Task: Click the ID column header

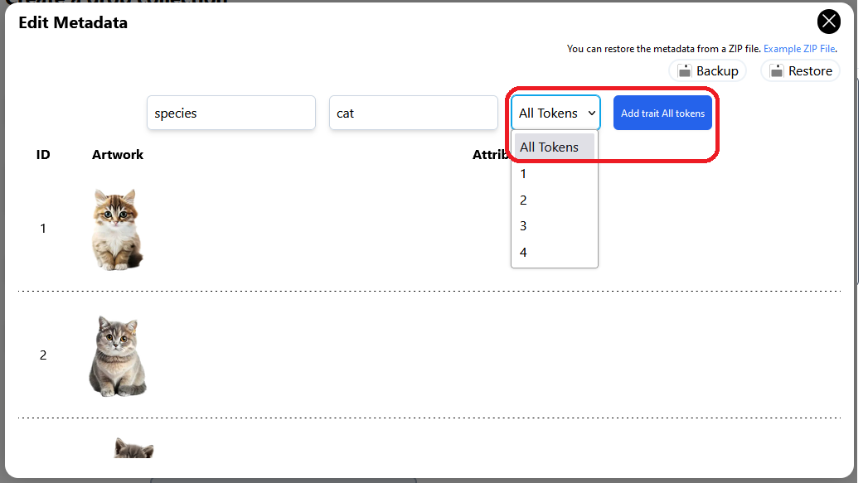Action: pyautogui.click(x=43, y=155)
